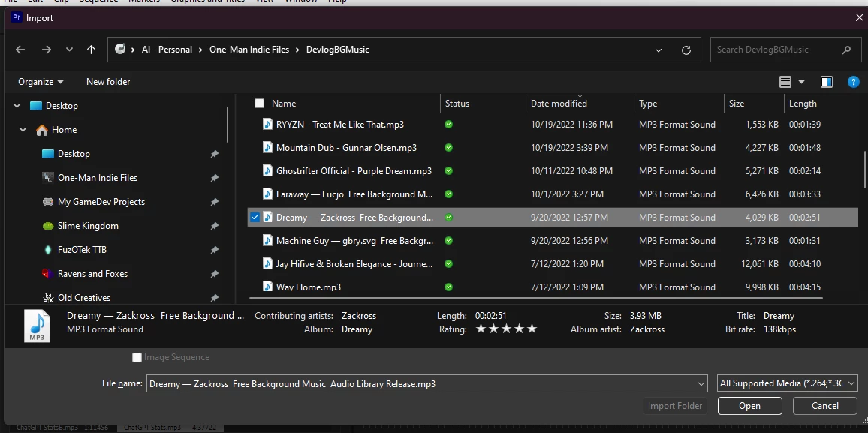Click the Open button
The width and height of the screenshot is (868, 433).
[x=749, y=406]
